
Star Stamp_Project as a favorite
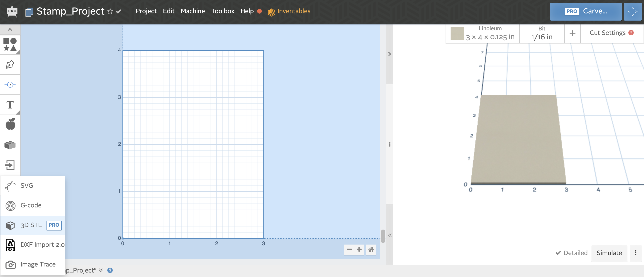tap(110, 11)
